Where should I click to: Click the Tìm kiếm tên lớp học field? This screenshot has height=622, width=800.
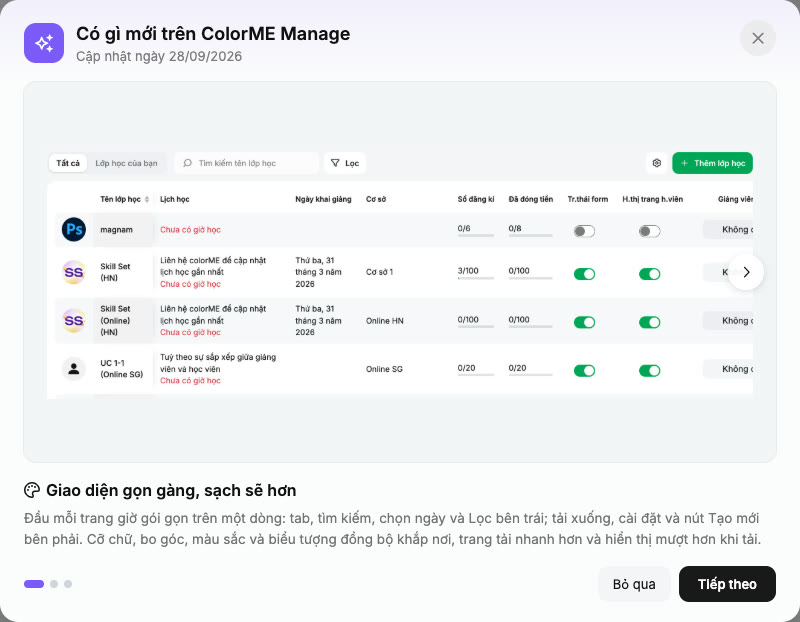[x=246, y=163]
